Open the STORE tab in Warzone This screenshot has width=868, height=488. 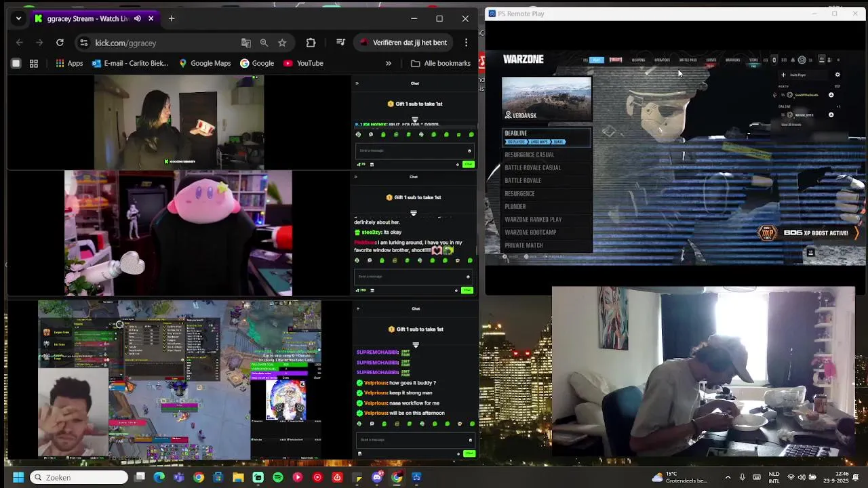click(753, 60)
